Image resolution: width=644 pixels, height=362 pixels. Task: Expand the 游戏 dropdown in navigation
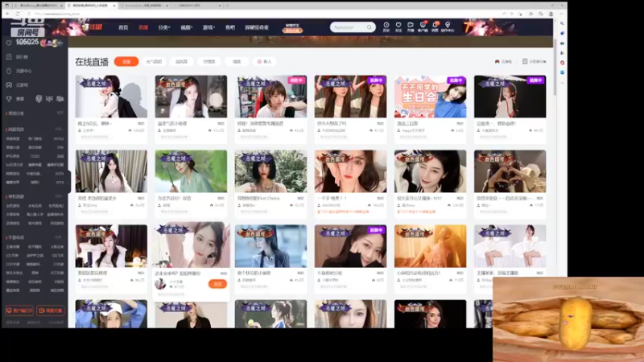[x=208, y=27]
